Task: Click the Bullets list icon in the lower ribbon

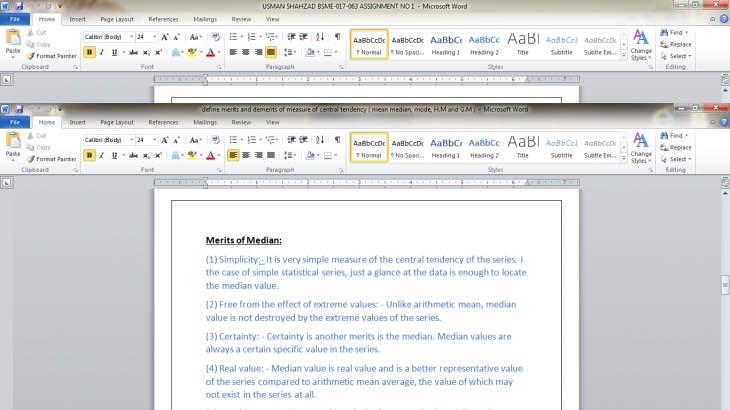Action: [x=233, y=140]
